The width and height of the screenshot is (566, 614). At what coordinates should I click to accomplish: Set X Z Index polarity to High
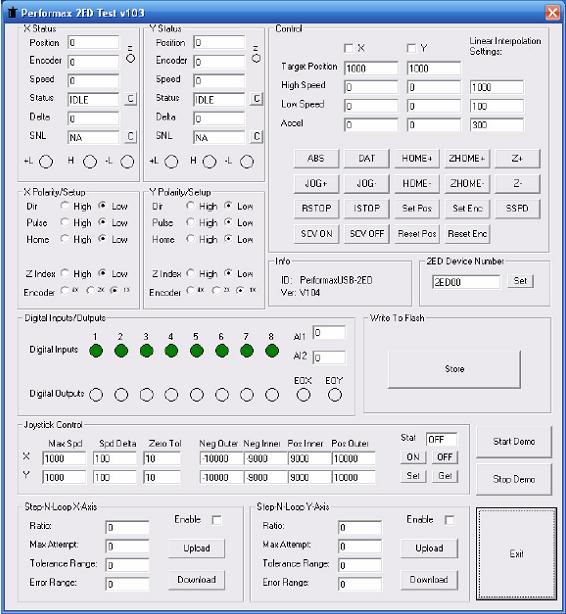65,273
